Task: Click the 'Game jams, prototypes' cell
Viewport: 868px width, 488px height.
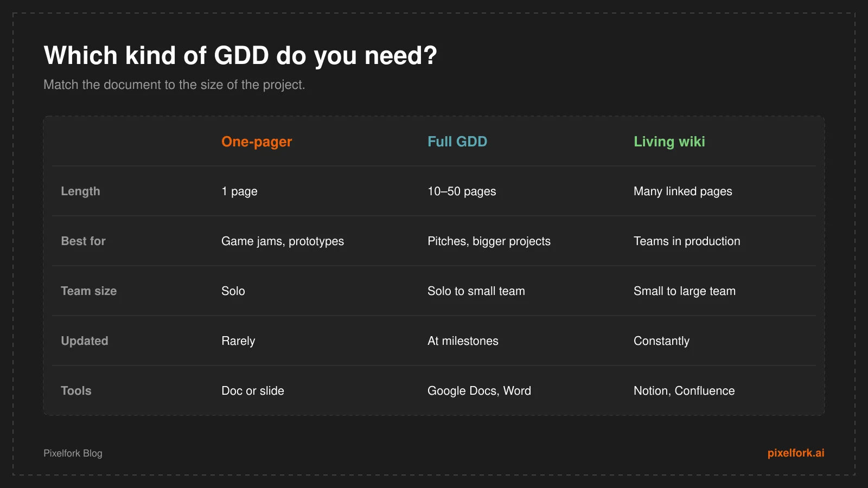Action: pyautogui.click(x=283, y=241)
